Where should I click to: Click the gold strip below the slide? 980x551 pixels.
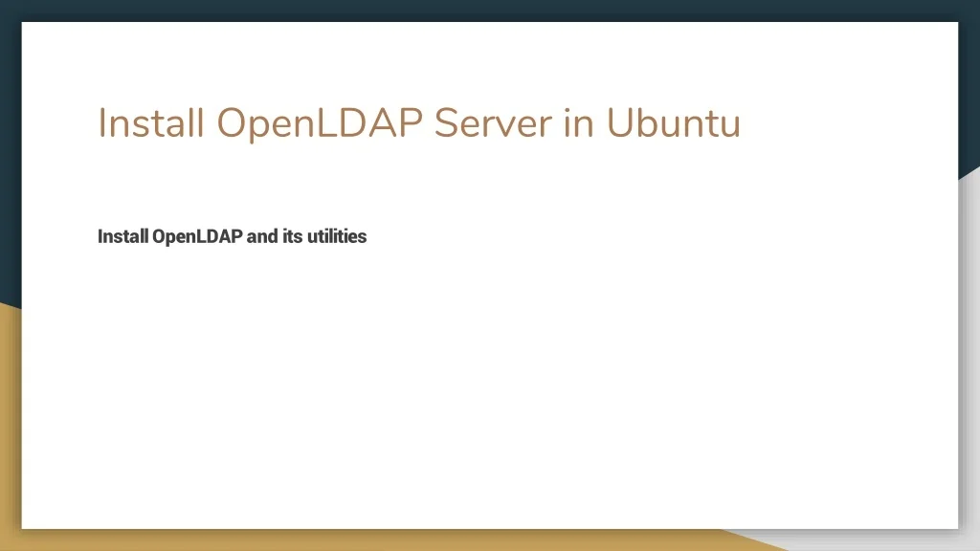click(x=383, y=540)
